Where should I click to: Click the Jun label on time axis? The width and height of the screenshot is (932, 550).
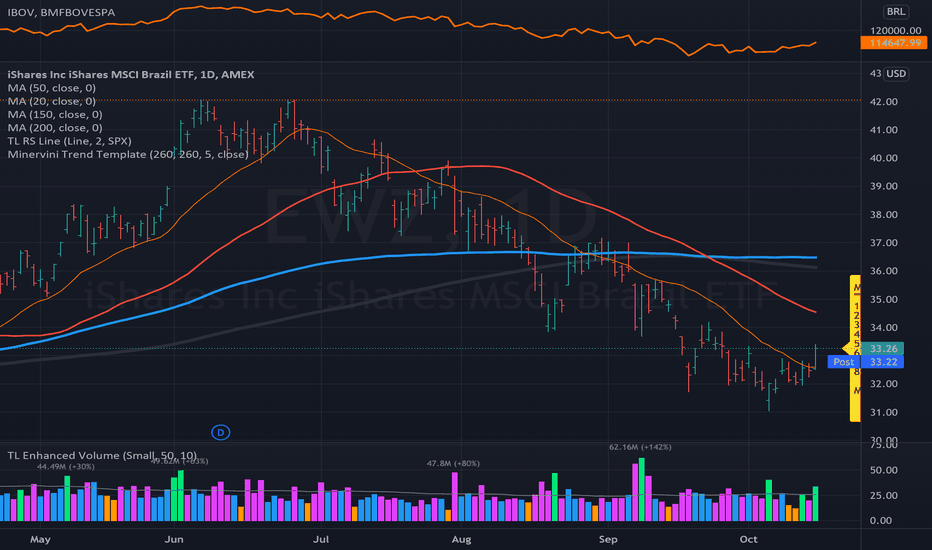(174, 539)
